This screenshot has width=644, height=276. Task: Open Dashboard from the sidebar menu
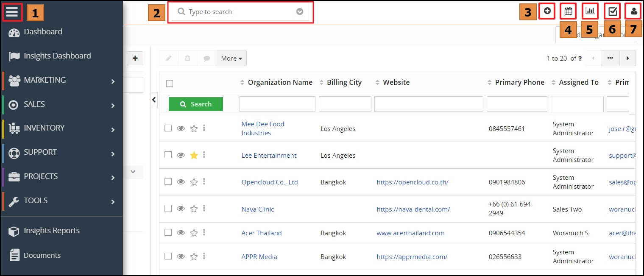click(43, 32)
